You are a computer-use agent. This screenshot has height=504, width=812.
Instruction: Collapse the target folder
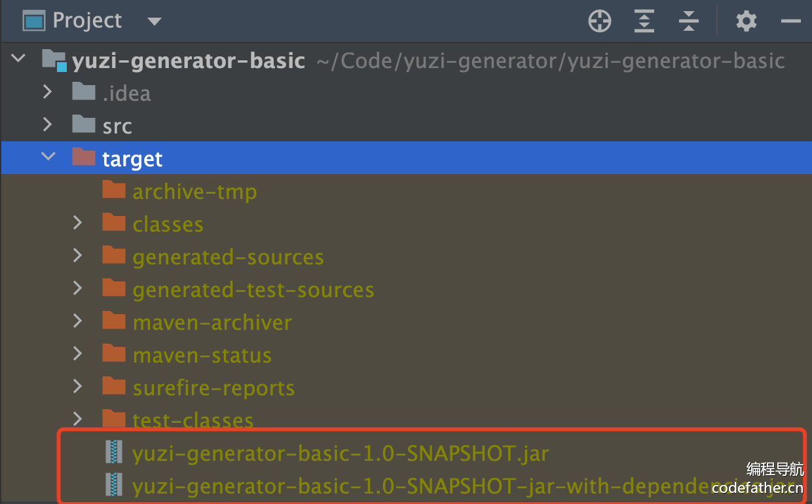48,157
